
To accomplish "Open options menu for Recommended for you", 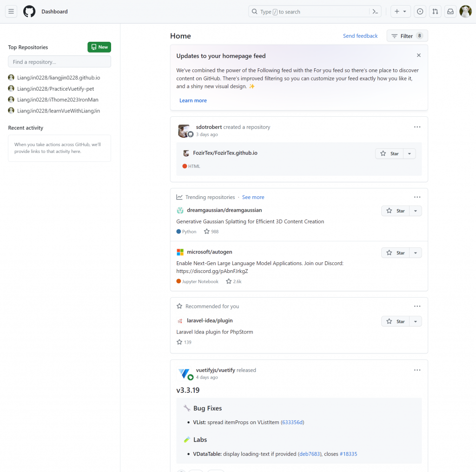I will 417,306.
